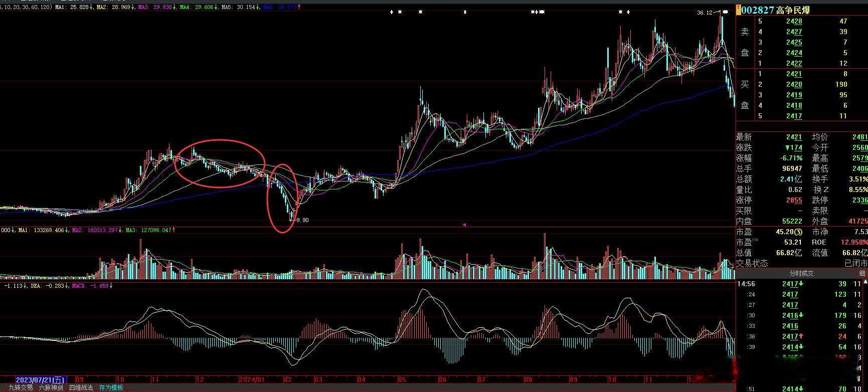Click sell level 2 price 2424

click(x=794, y=53)
